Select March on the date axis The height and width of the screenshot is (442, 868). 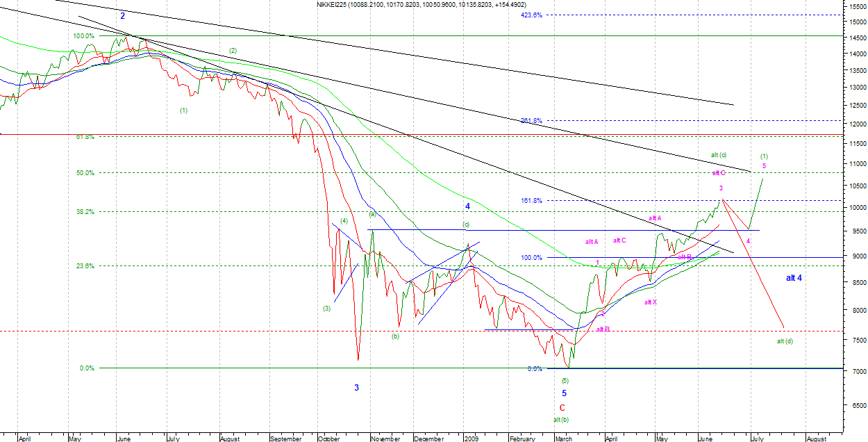[563, 439]
